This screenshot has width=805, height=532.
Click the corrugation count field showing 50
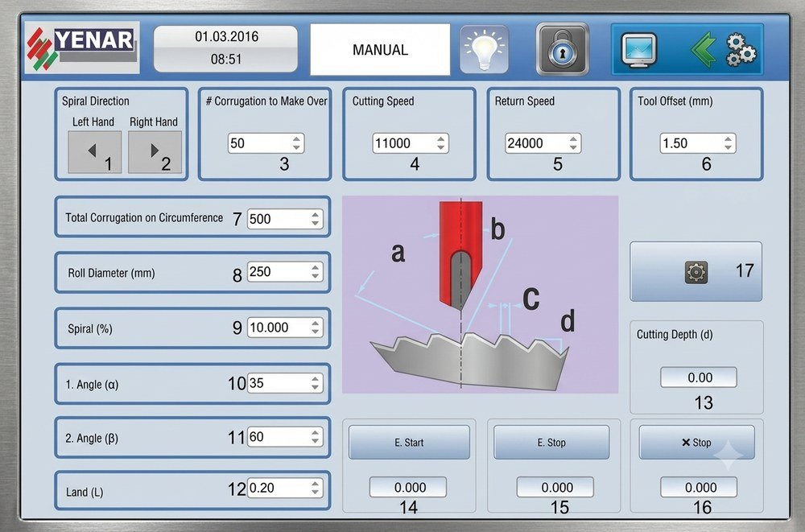pos(266,143)
